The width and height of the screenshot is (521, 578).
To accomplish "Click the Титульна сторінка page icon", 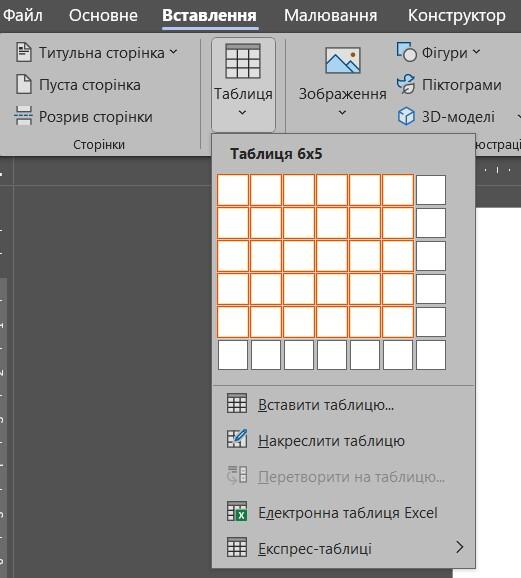I will coord(24,52).
